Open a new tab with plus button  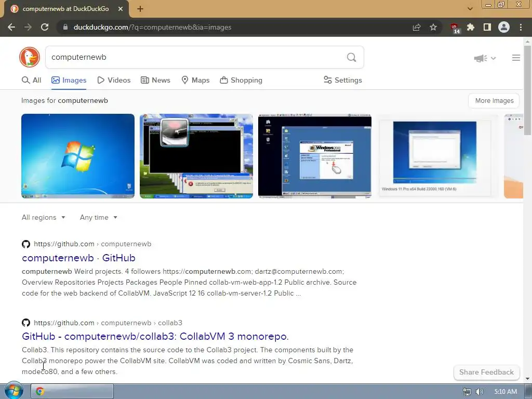coord(140,9)
